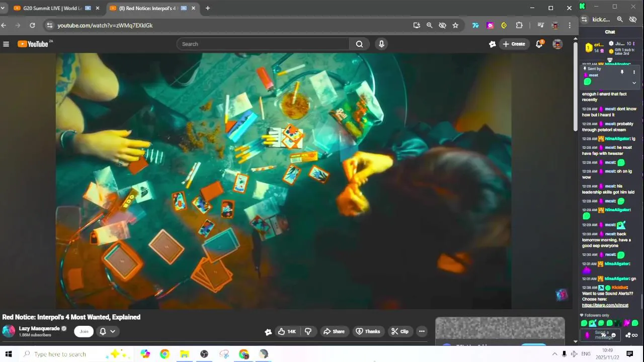Share the video

(334, 331)
